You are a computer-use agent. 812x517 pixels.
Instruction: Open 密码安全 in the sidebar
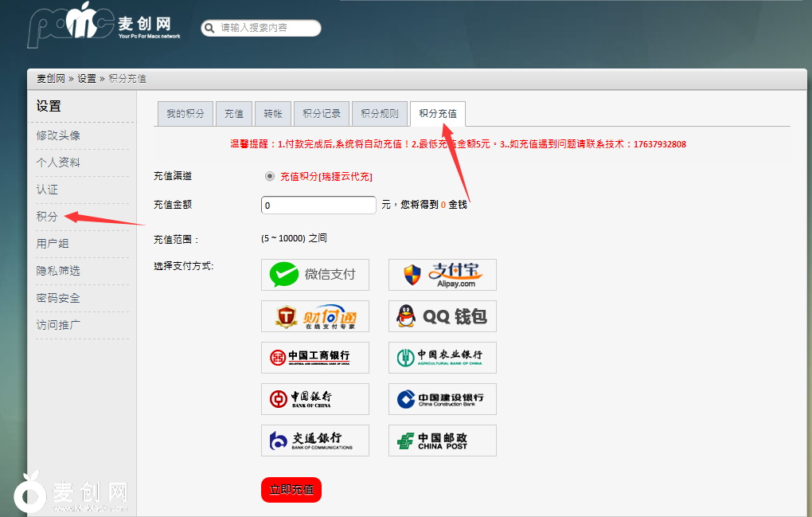point(58,298)
